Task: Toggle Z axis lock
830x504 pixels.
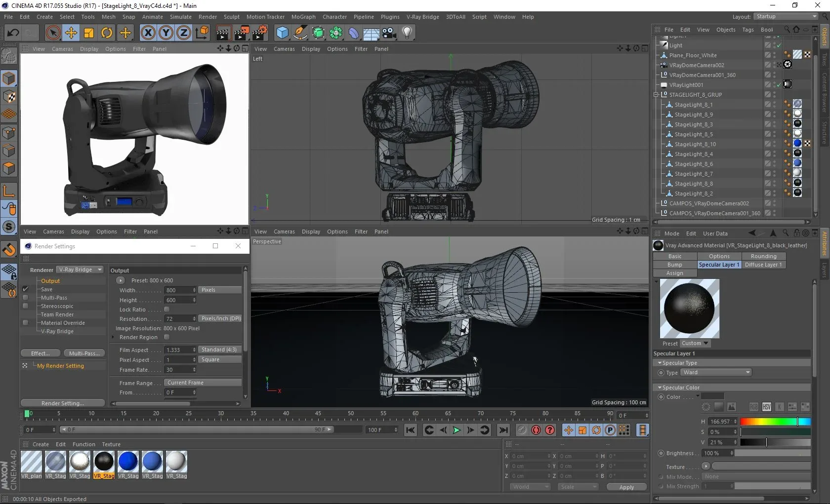Action: point(184,33)
